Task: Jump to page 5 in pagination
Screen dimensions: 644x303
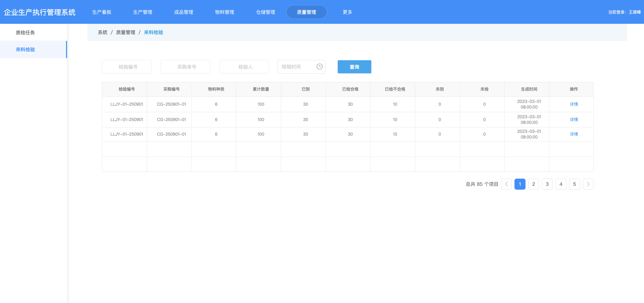Action: 574,184
